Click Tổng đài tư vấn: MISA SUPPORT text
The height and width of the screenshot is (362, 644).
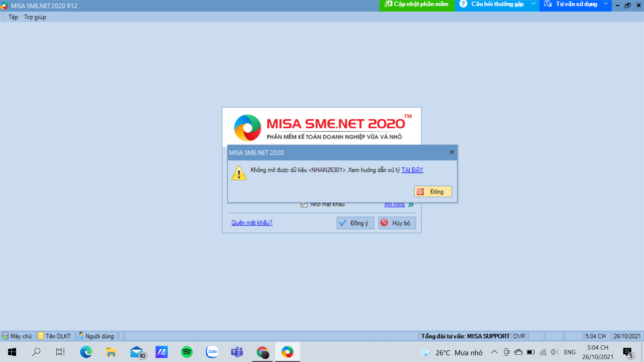click(x=465, y=336)
